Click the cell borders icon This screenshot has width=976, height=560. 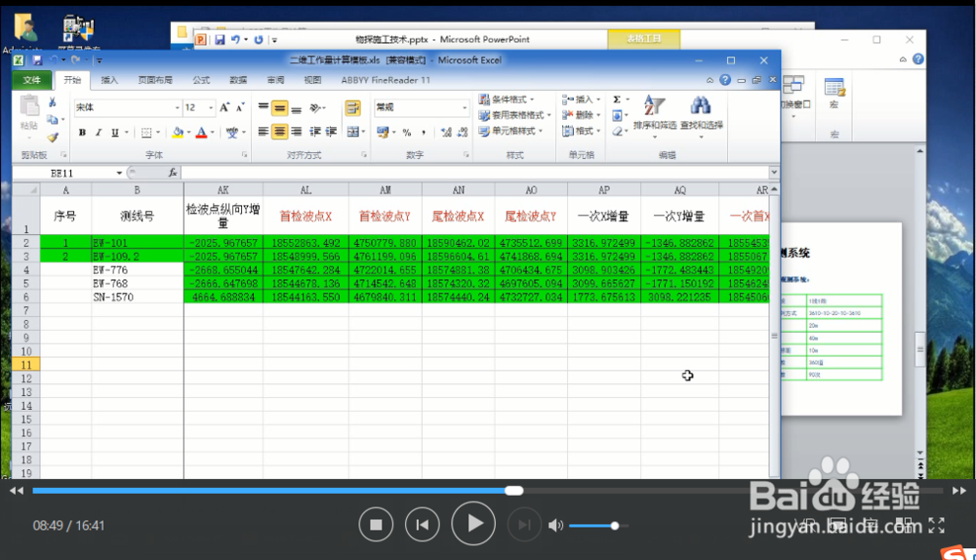coord(146,133)
